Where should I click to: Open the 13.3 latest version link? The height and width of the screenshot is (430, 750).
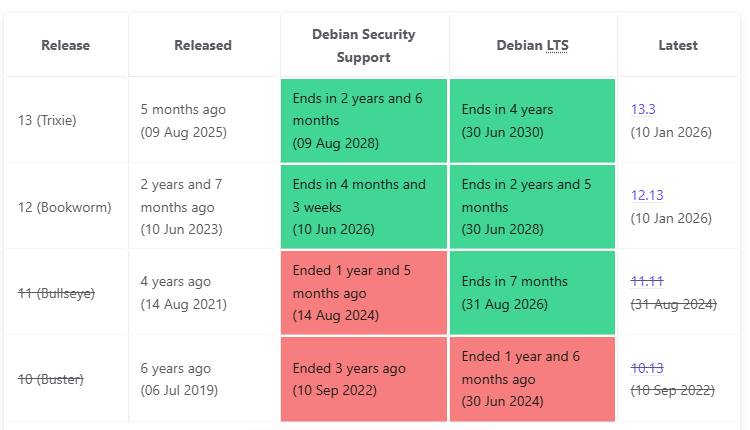pyautogui.click(x=642, y=109)
